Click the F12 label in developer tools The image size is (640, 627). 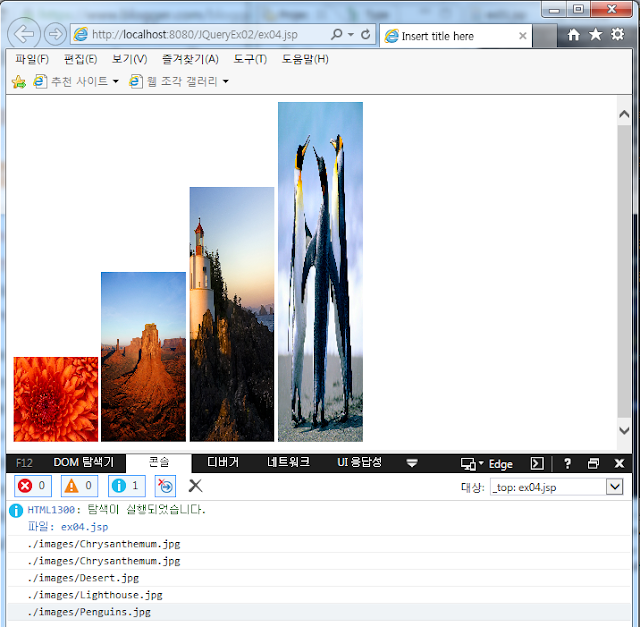tap(24, 463)
